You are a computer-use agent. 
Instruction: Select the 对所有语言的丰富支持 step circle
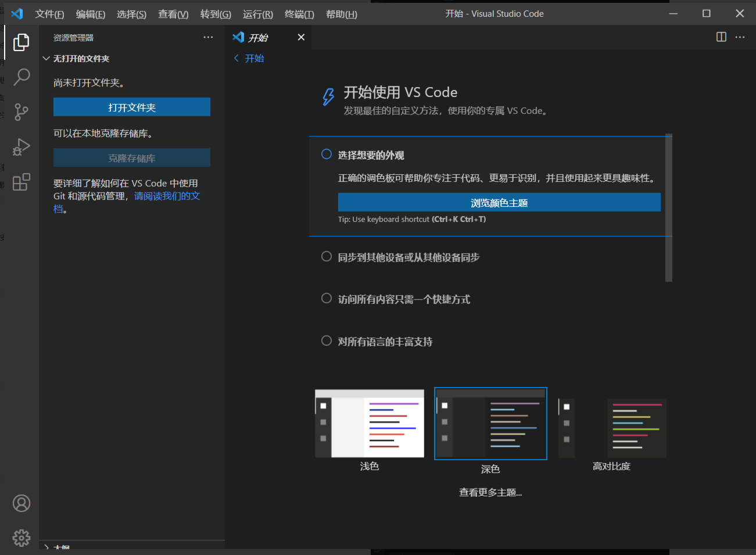[327, 341]
